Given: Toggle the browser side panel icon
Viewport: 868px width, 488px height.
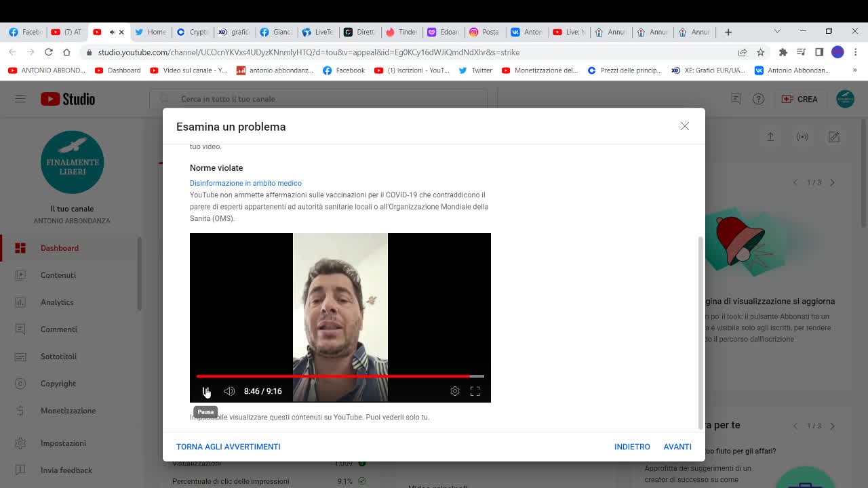Looking at the screenshot, I should pos(819,52).
